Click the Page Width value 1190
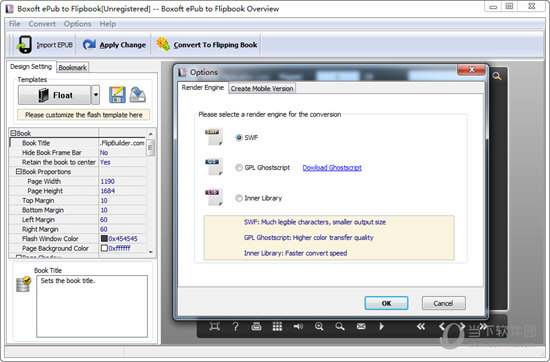550x362 pixels. (107, 181)
